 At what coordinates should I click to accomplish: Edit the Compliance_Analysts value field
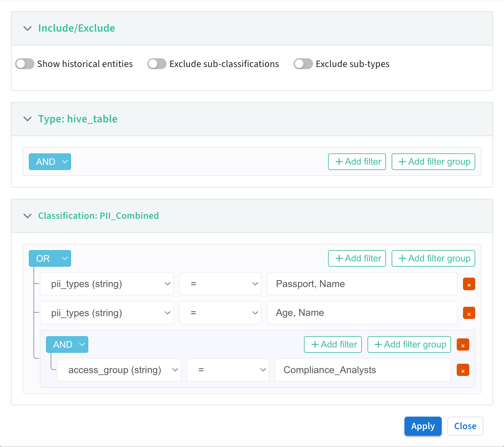pos(362,370)
